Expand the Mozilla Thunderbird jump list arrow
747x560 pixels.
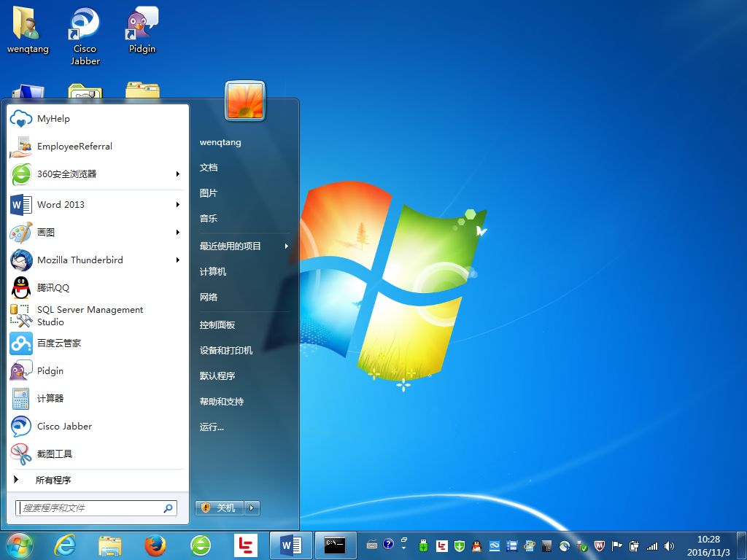[178, 260]
